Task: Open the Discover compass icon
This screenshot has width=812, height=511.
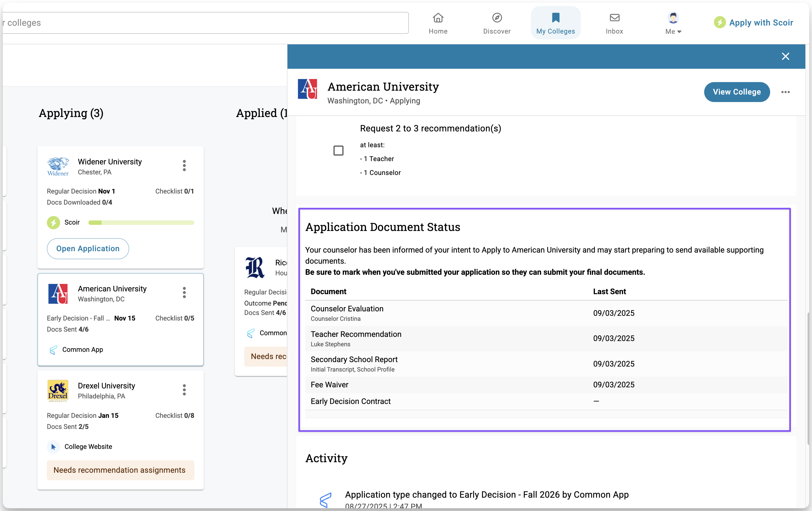Action: pos(497,17)
